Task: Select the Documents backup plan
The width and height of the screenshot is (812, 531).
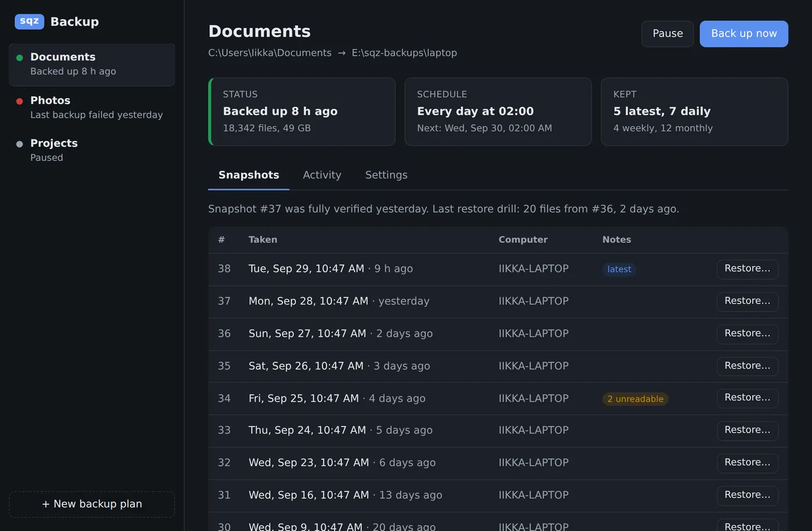Action: pyautogui.click(x=92, y=64)
